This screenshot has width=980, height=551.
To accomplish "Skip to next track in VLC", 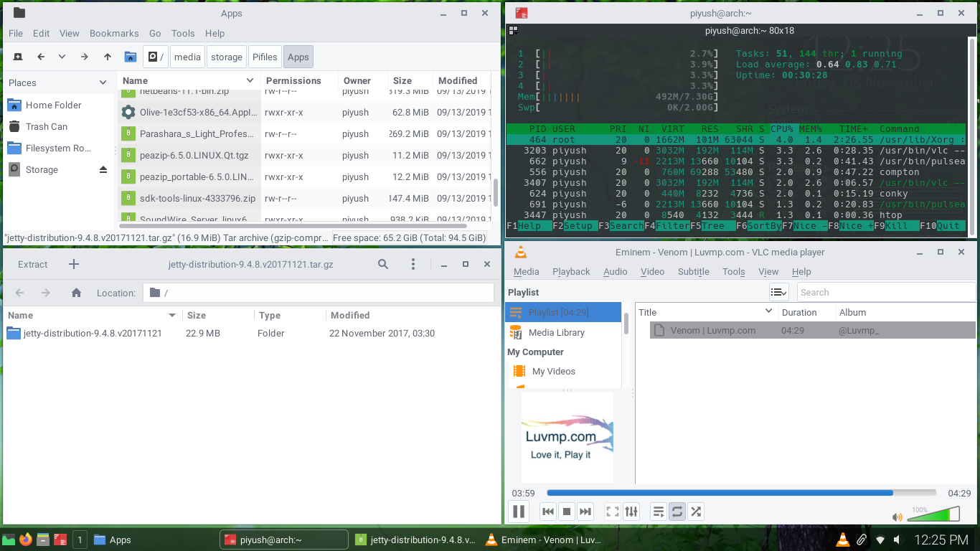I will 585,512.
